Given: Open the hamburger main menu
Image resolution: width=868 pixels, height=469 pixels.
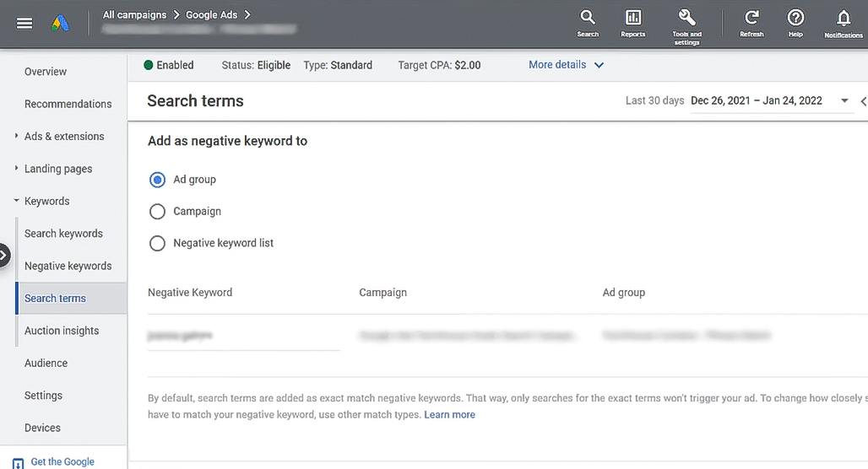Looking at the screenshot, I should pyautogui.click(x=24, y=24).
